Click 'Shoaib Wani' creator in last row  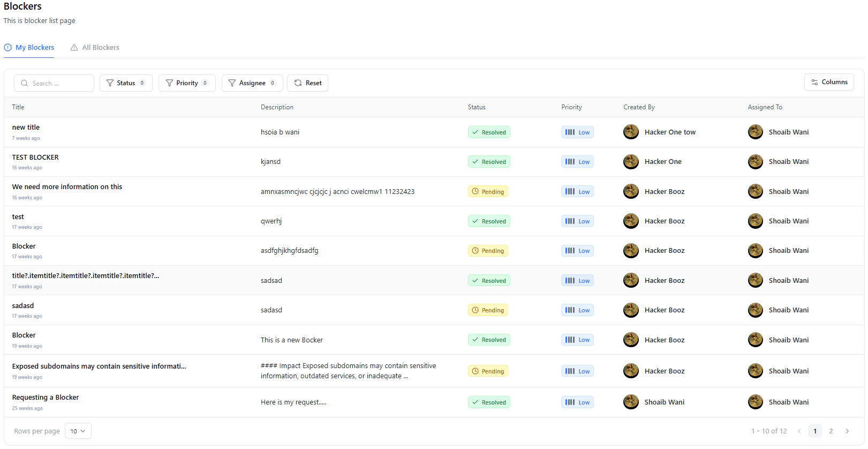pyautogui.click(x=665, y=402)
